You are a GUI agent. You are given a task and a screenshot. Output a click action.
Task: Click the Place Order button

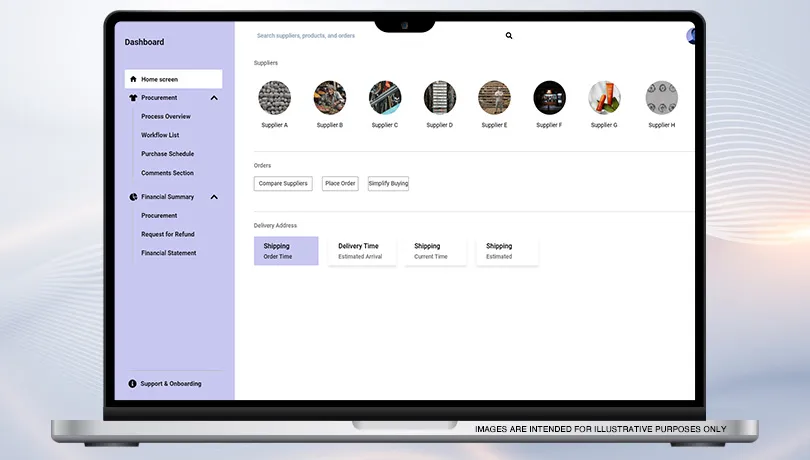click(340, 184)
